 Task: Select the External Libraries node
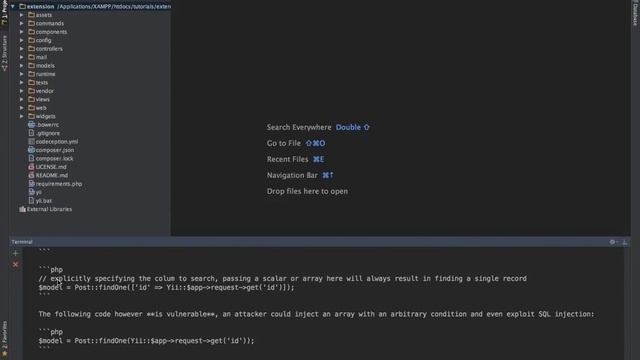[x=49, y=209]
